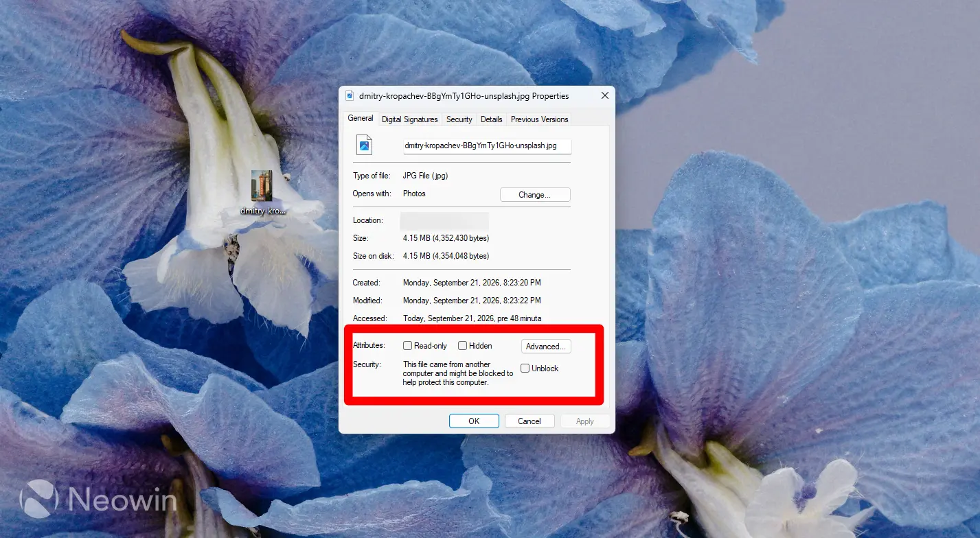980x538 pixels.
Task: Click the Change... button for Opens with
Action: point(535,195)
